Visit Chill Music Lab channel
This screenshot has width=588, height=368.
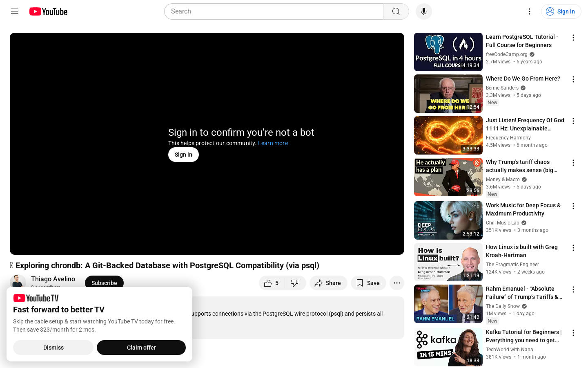point(503,223)
